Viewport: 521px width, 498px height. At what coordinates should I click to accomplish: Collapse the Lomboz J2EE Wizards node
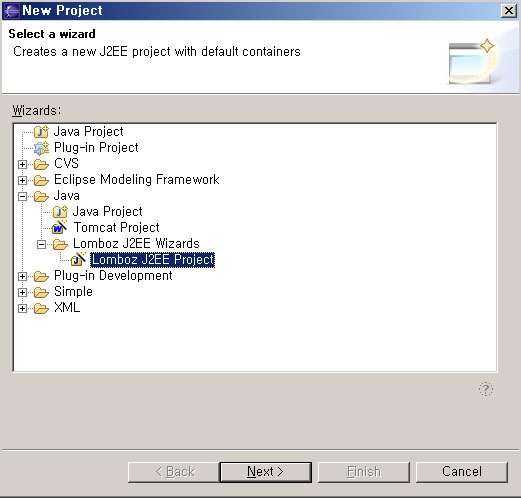41,244
